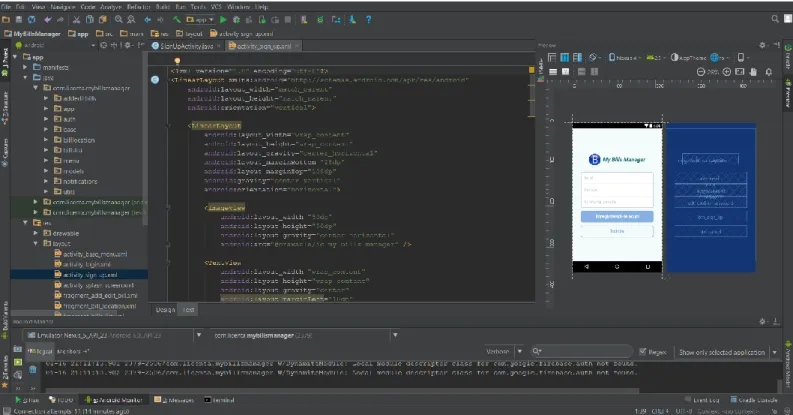This screenshot has height=415, width=793.
Task: Click the Stop square icon in toolbar
Action: coord(288,20)
